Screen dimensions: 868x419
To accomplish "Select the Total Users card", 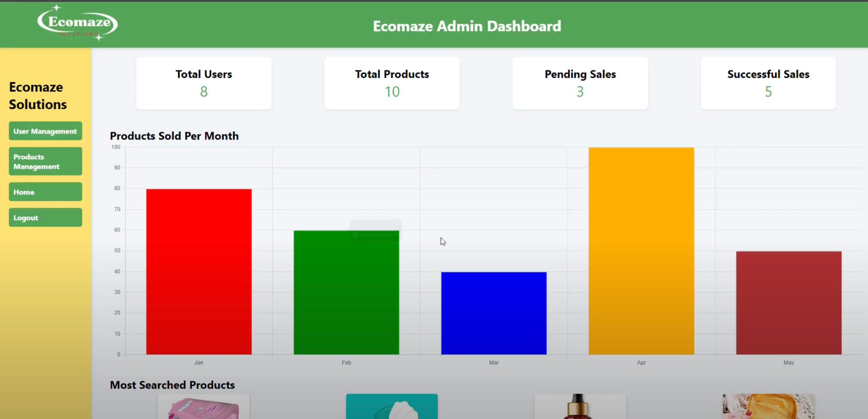I will pos(204,83).
